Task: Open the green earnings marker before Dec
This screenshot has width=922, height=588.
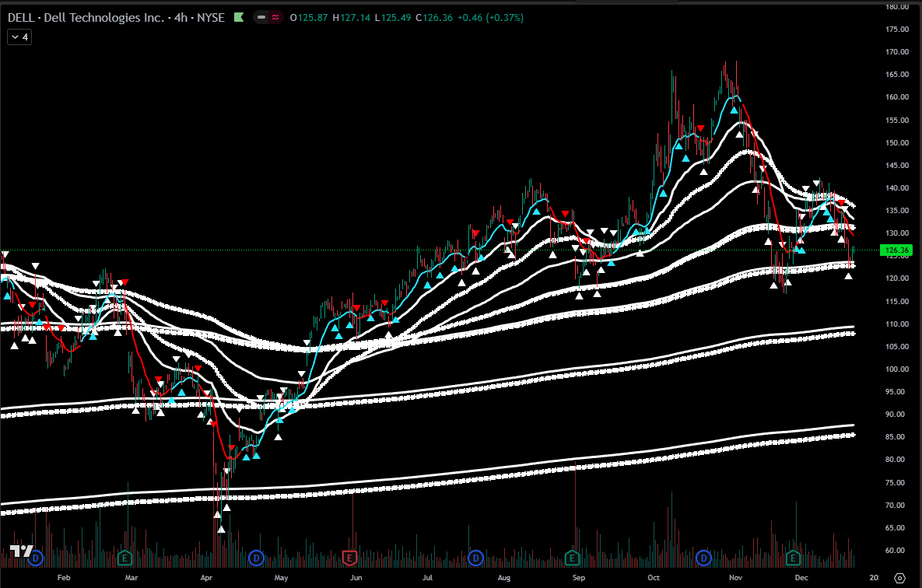Action: click(x=793, y=558)
